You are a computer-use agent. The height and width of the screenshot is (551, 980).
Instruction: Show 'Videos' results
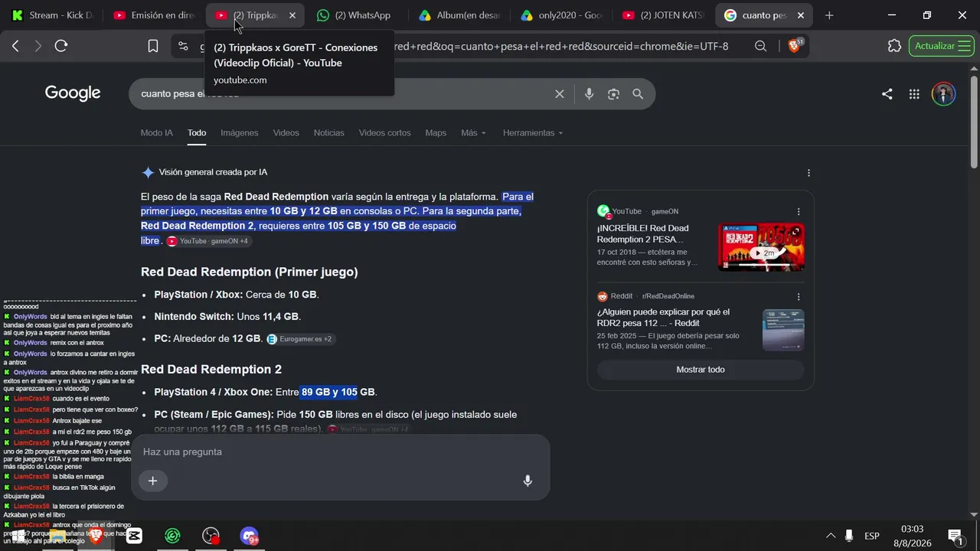point(286,133)
